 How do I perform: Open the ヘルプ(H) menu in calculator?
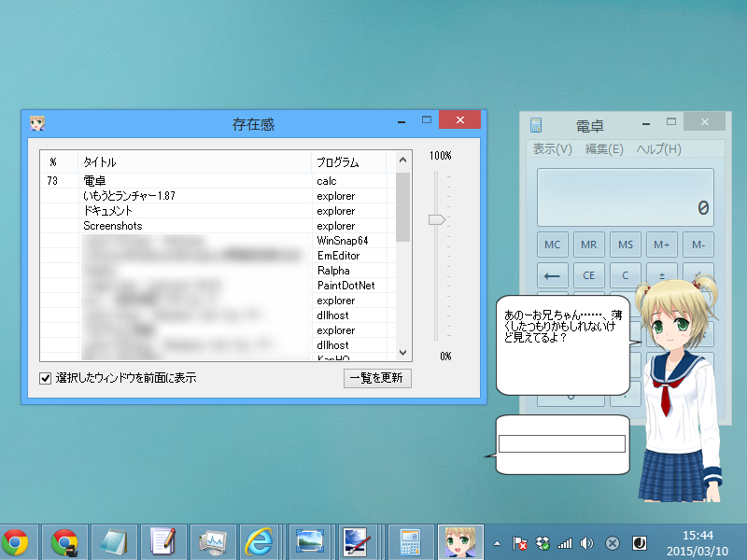(x=659, y=149)
